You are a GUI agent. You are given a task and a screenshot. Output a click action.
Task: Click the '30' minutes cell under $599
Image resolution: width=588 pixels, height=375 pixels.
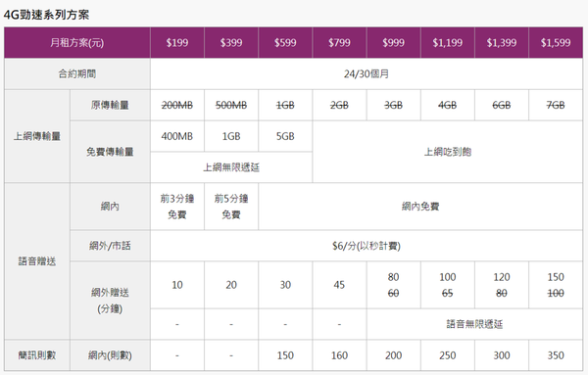click(x=285, y=285)
